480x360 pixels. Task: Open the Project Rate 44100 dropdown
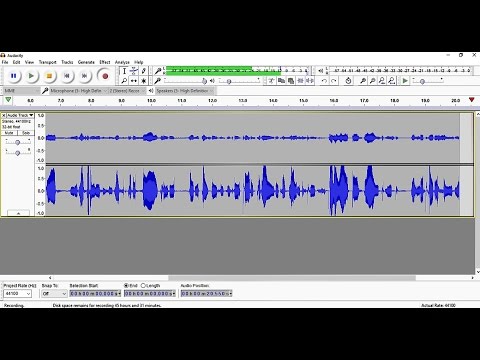tap(17, 294)
